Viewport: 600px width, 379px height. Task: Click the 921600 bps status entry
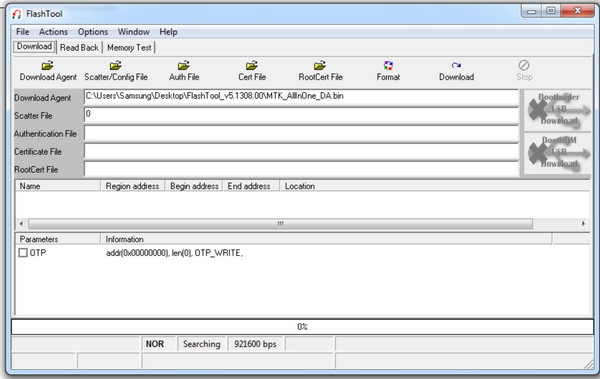click(x=255, y=344)
